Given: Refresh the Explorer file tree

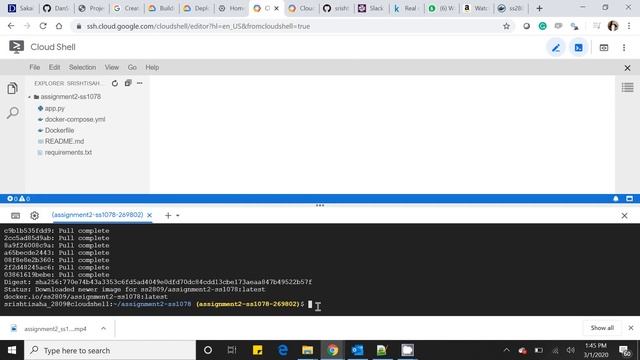Looking at the screenshot, I should click(115, 83).
